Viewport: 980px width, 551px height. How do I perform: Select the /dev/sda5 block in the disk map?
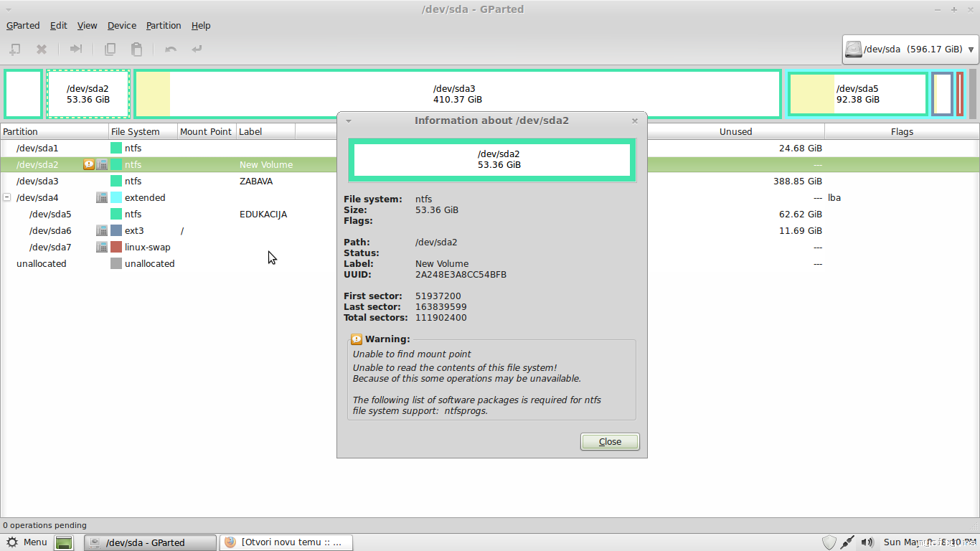(x=857, y=94)
